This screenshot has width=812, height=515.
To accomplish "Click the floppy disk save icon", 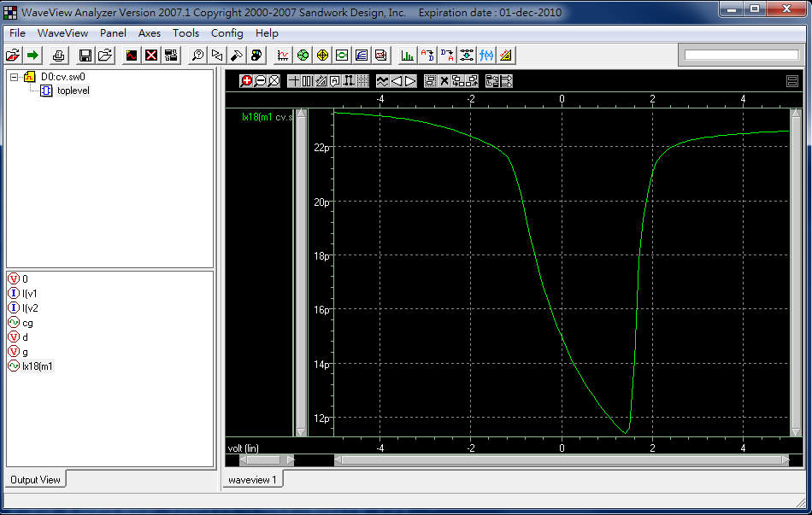I will click(85, 56).
